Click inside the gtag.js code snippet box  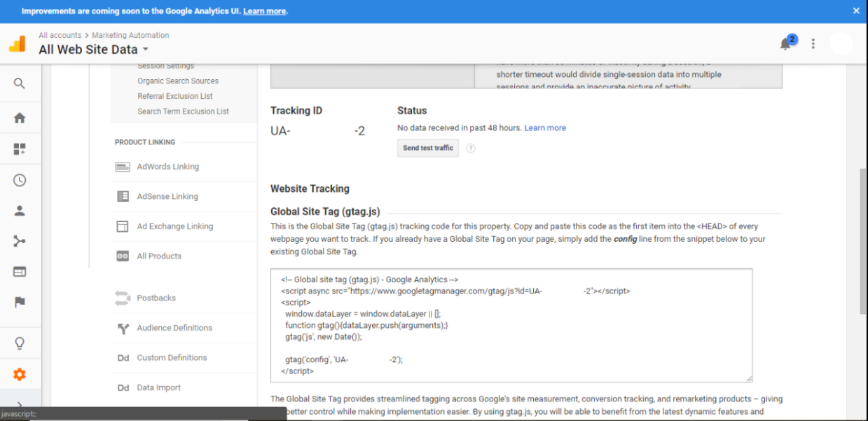511,325
